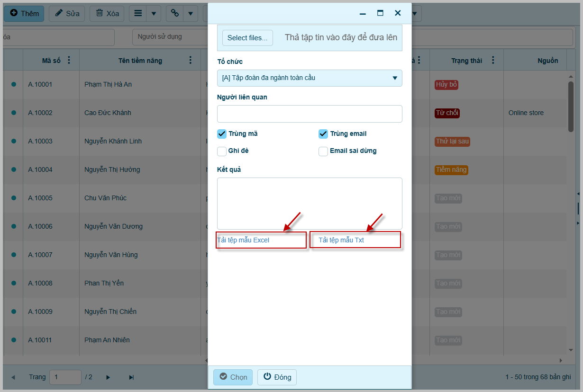Click the Thêm add button
The image size is (583, 392).
(24, 13)
